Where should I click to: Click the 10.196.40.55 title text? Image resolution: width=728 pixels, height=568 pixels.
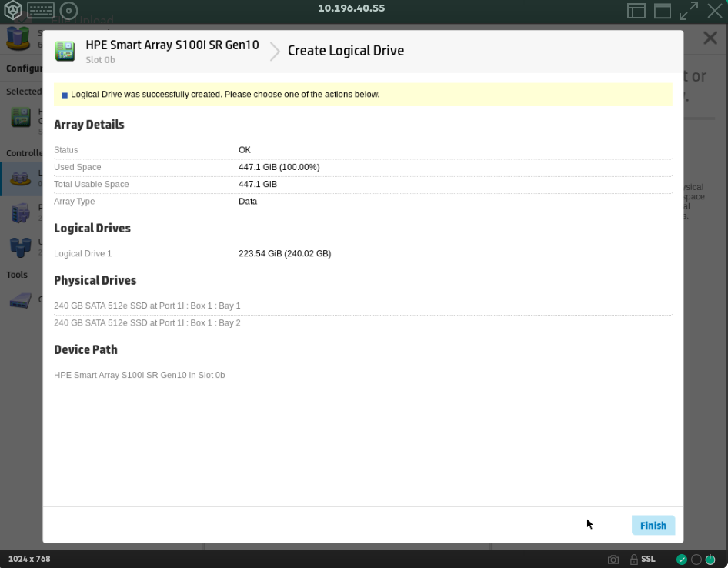pyautogui.click(x=352, y=8)
